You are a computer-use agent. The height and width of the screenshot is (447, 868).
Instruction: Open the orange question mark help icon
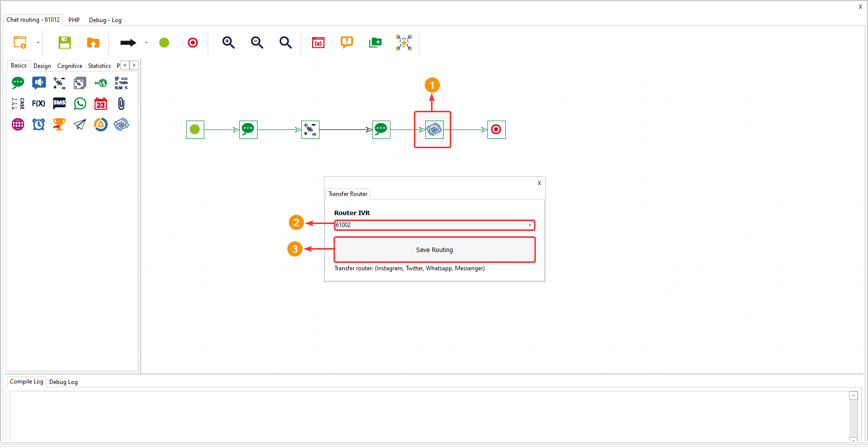click(347, 42)
